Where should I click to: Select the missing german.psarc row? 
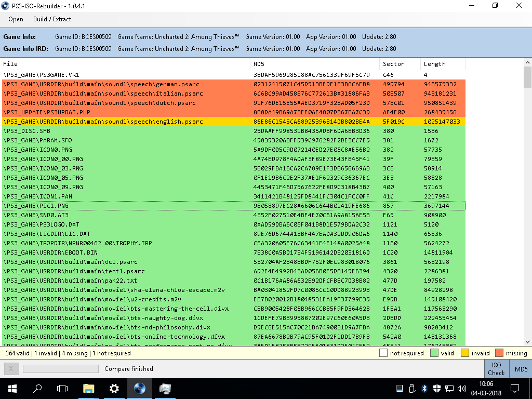click(x=233, y=84)
